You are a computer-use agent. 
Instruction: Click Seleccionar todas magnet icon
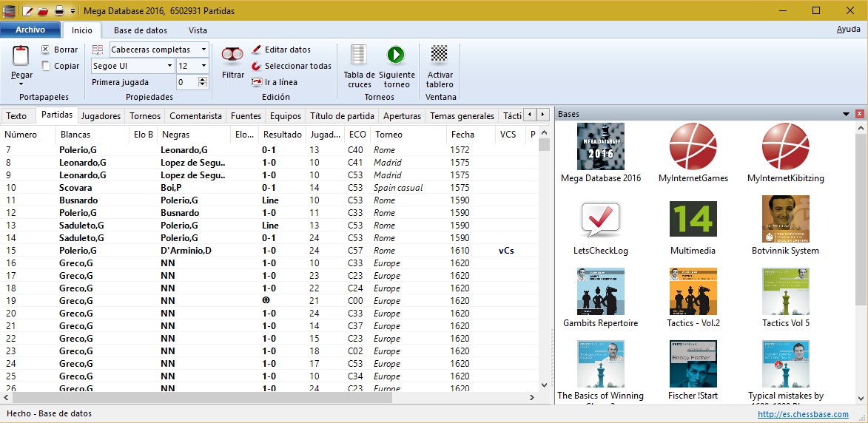[x=256, y=66]
